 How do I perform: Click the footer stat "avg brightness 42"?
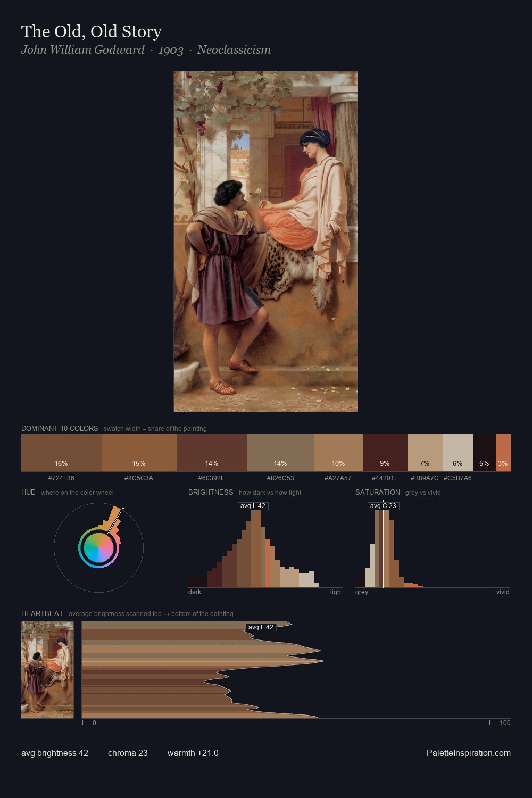click(55, 753)
